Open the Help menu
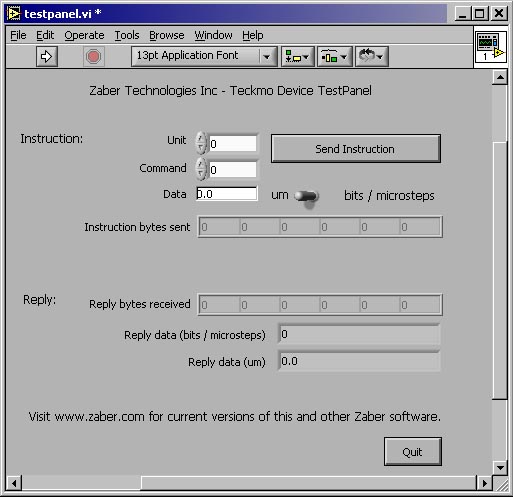The width and height of the screenshot is (513, 497). coord(253,35)
